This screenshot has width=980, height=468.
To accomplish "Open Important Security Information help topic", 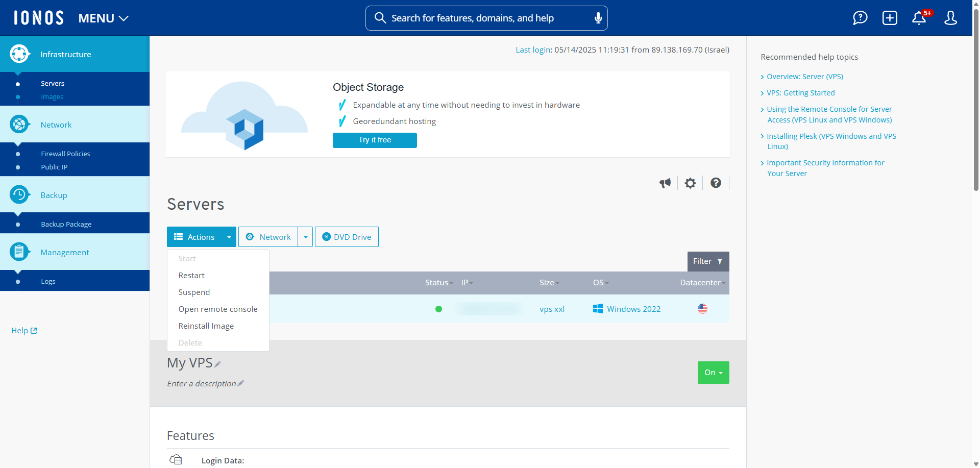I will pos(825,168).
